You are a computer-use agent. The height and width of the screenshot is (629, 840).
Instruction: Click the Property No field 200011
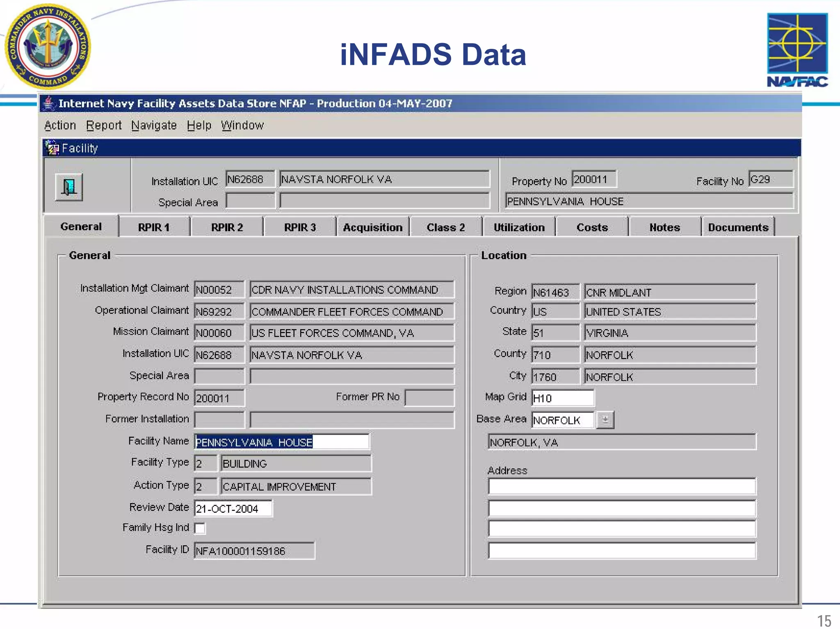click(594, 179)
